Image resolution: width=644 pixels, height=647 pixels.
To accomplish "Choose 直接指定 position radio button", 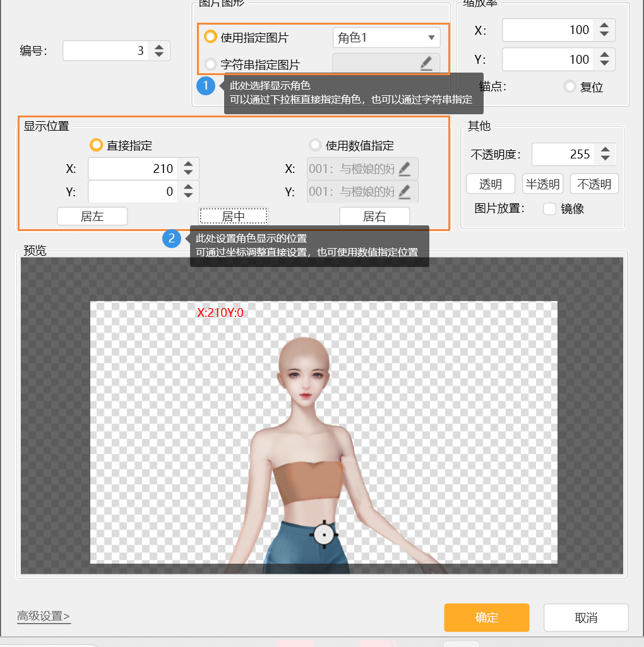I will (96, 145).
